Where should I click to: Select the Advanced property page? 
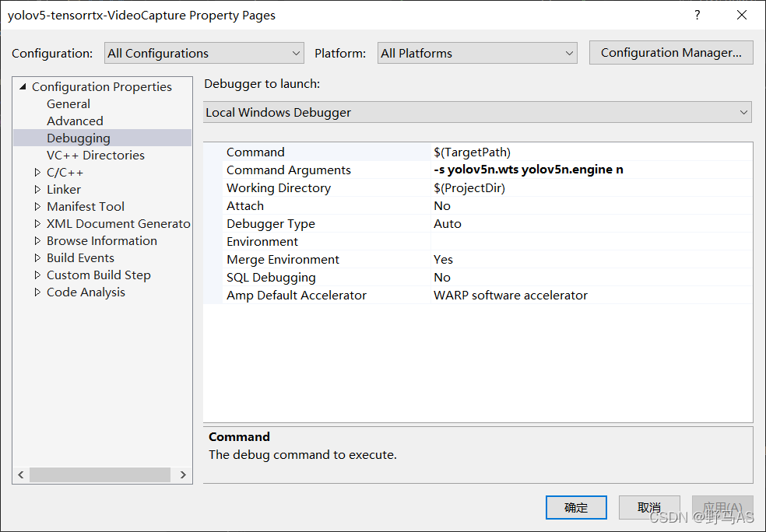click(75, 121)
